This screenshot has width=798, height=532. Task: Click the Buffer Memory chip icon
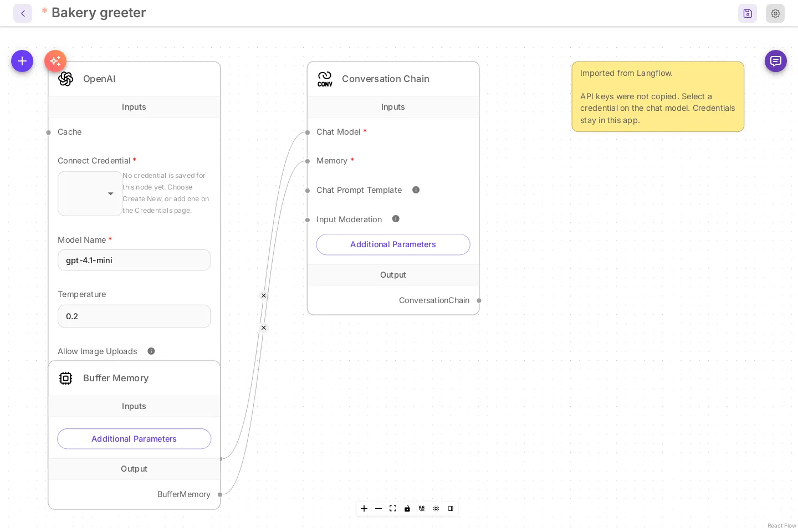coord(66,378)
